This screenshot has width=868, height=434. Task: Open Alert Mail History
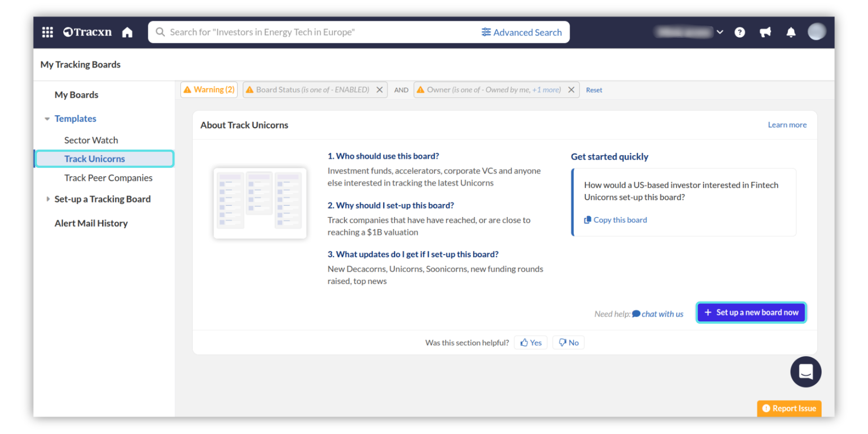pos(91,223)
